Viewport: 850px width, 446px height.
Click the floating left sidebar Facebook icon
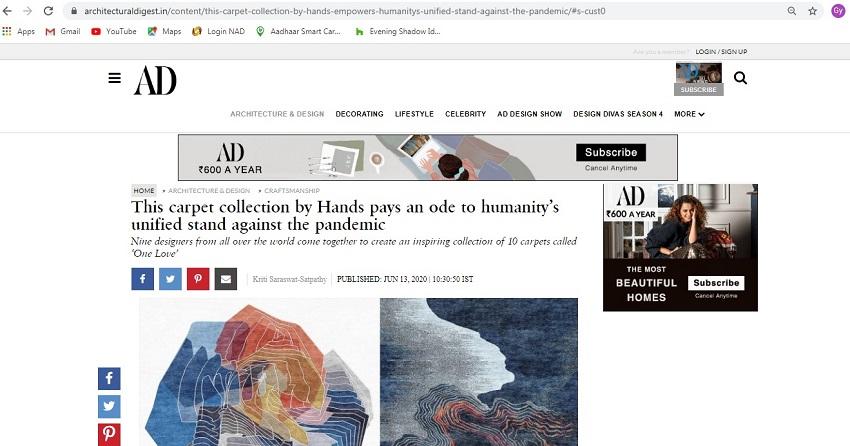coord(109,378)
